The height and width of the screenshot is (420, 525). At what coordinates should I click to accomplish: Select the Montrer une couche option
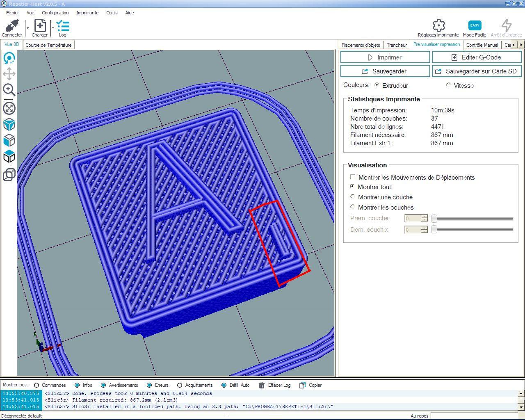click(x=352, y=197)
